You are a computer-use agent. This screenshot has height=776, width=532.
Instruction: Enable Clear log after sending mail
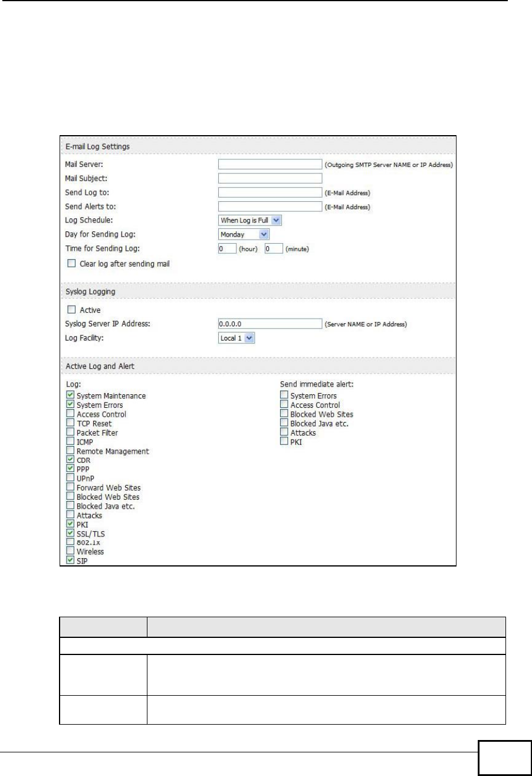pyautogui.click(x=73, y=263)
